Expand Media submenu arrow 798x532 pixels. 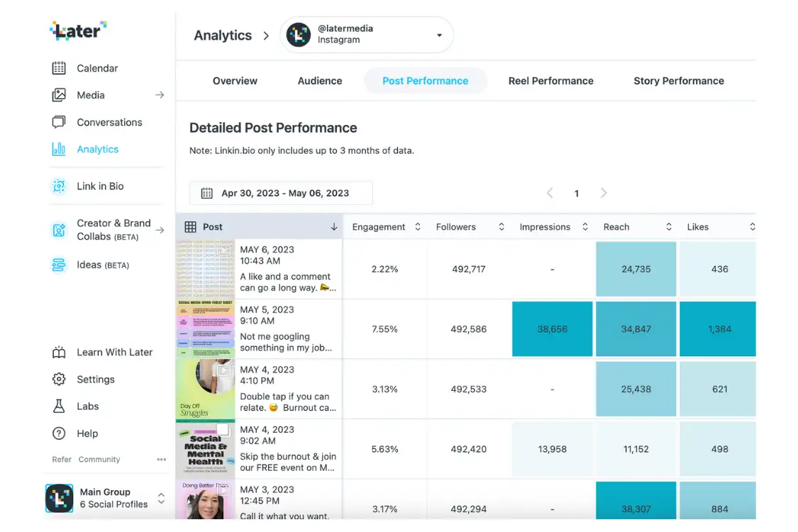pos(160,95)
